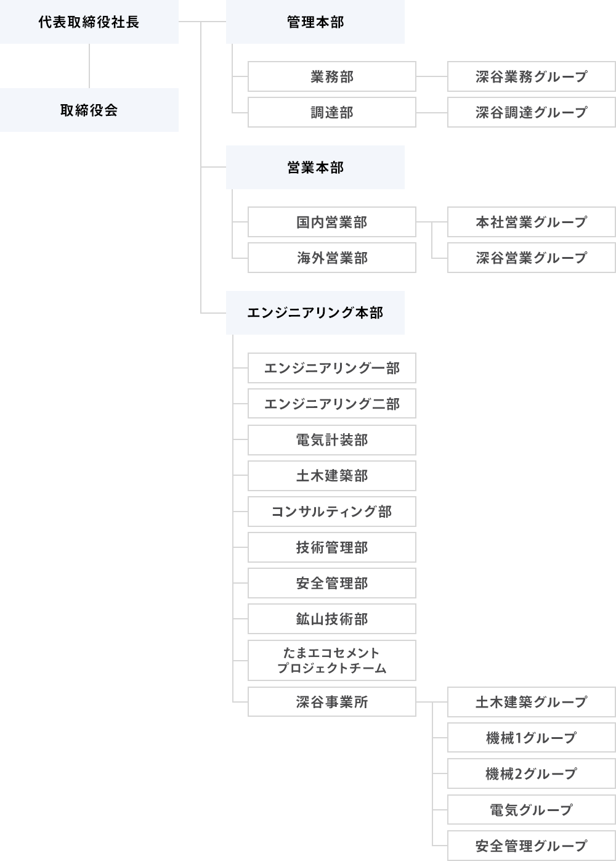Select the コンサルティング部 box

pos(331,512)
